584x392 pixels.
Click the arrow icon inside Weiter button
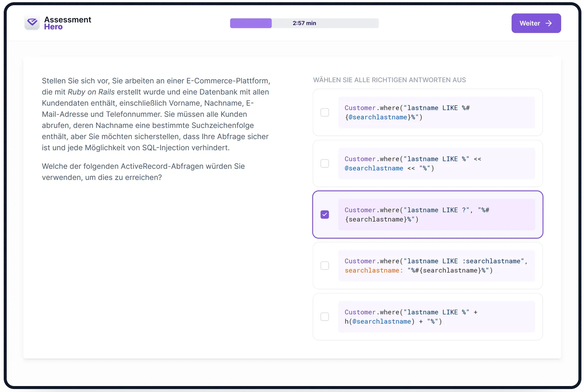click(x=548, y=23)
